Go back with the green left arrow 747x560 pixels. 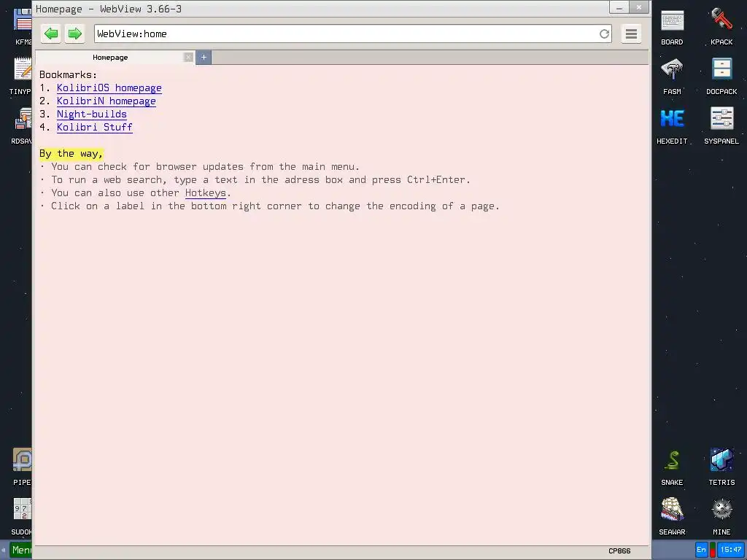pos(51,34)
